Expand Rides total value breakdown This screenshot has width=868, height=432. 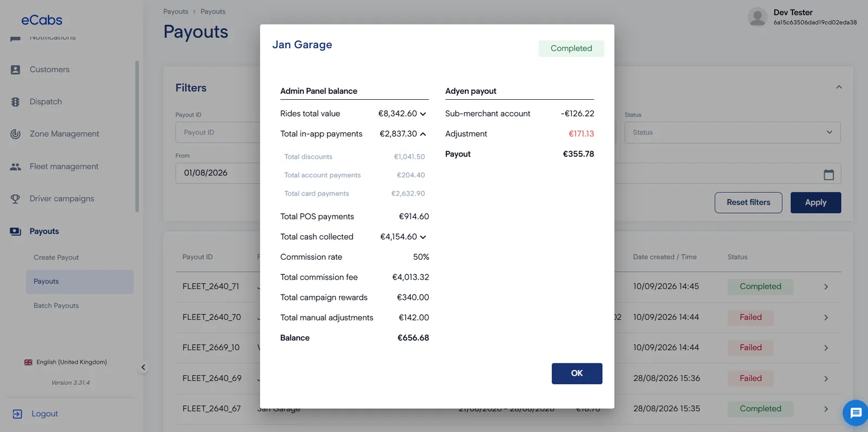click(x=423, y=114)
